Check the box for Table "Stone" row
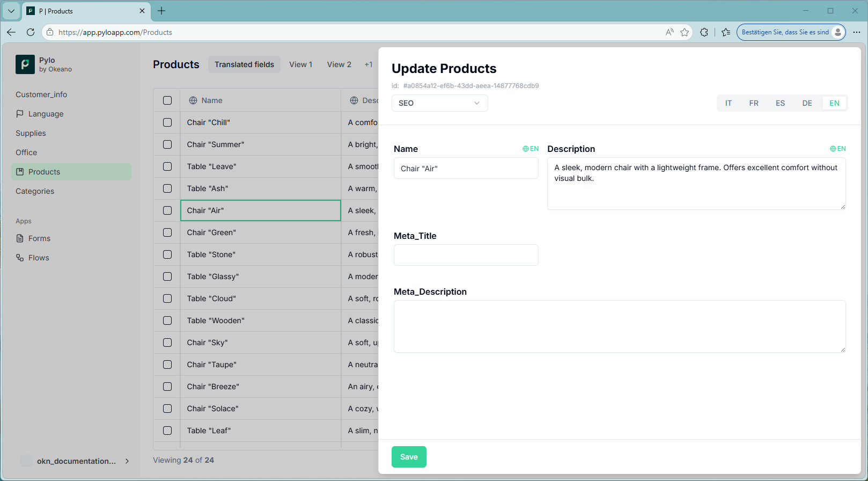Viewport: 868px width, 481px height. [167, 254]
